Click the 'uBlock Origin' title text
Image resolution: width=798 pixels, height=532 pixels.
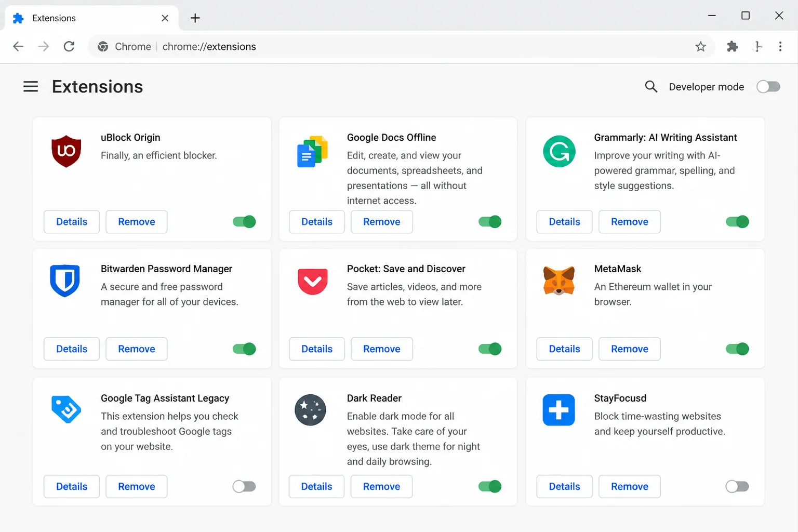click(x=130, y=138)
